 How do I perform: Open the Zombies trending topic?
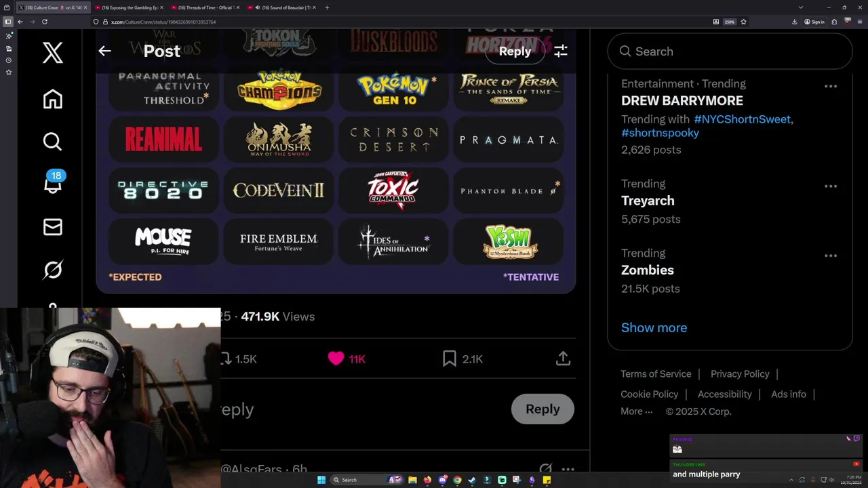tap(648, 270)
